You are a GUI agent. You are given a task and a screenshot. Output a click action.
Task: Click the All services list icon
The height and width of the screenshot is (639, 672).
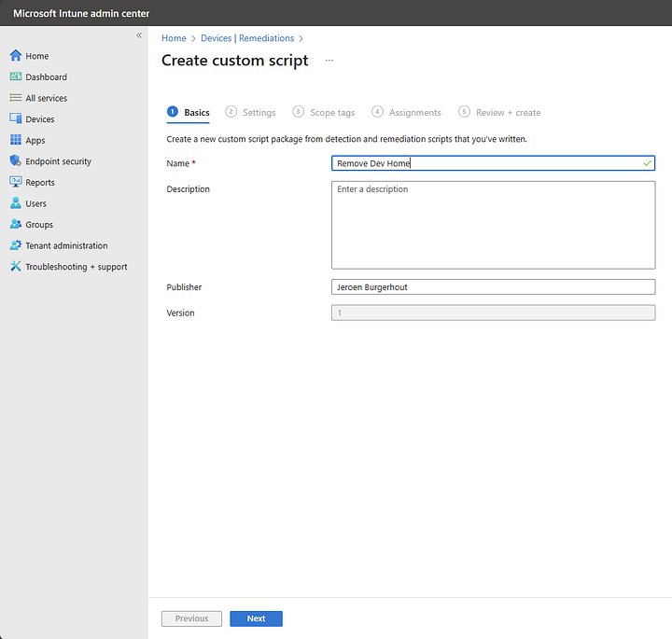click(x=16, y=98)
